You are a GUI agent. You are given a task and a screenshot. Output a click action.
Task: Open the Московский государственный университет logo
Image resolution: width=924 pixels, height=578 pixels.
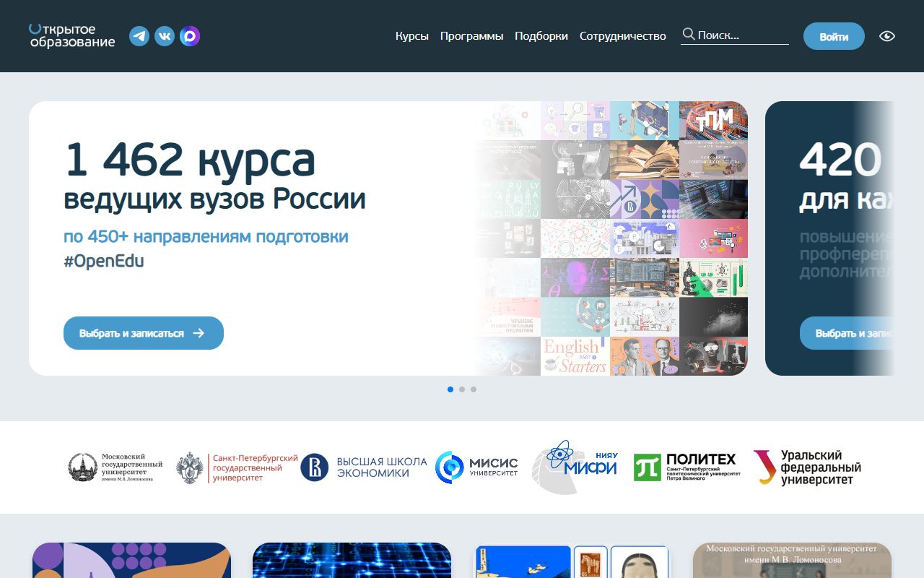(115, 467)
